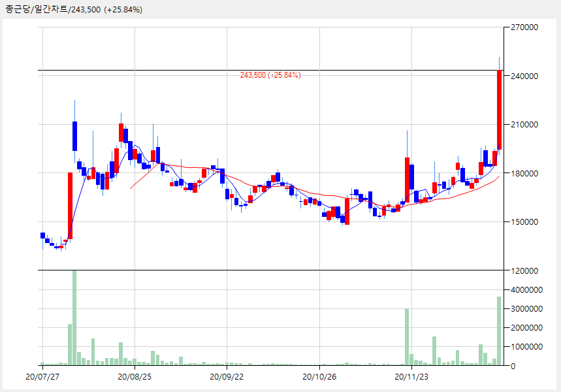The height and width of the screenshot is (392, 561).
Task: Click the volume bar near 3 million before 20/11/23
Action: pyautogui.click(x=407, y=337)
